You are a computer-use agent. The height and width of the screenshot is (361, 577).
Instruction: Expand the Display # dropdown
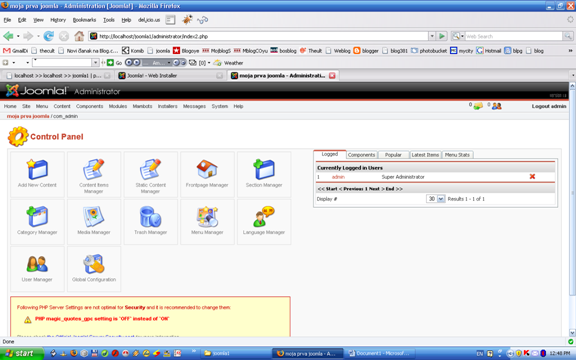pyautogui.click(x=440, y=199)
